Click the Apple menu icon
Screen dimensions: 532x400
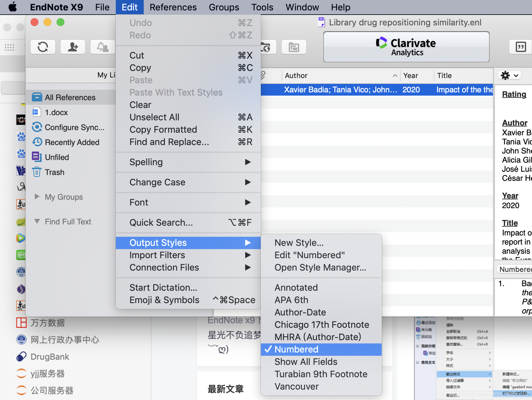coord(13,7)
